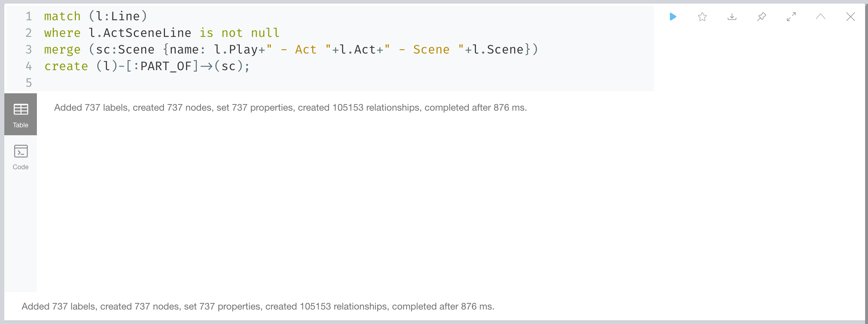Pin this result frame
The image size is (868, 324).
[x=762, y=17]
